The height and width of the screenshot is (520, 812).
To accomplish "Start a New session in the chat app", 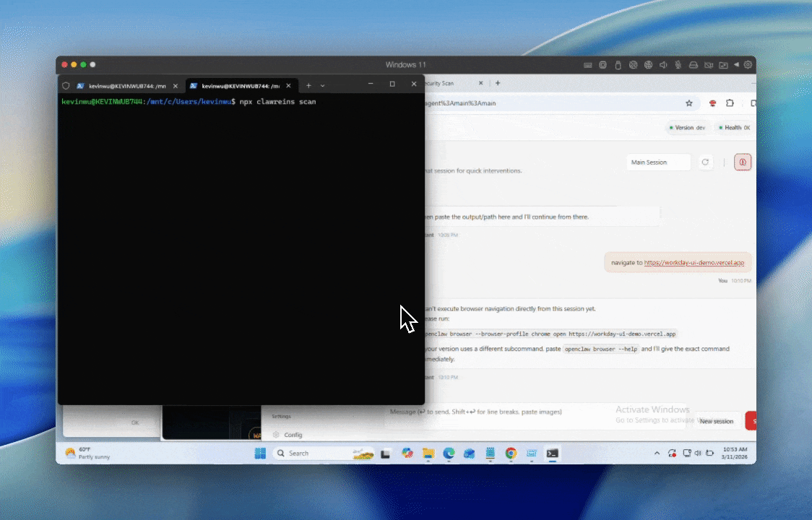I will [x=716, y=420].
